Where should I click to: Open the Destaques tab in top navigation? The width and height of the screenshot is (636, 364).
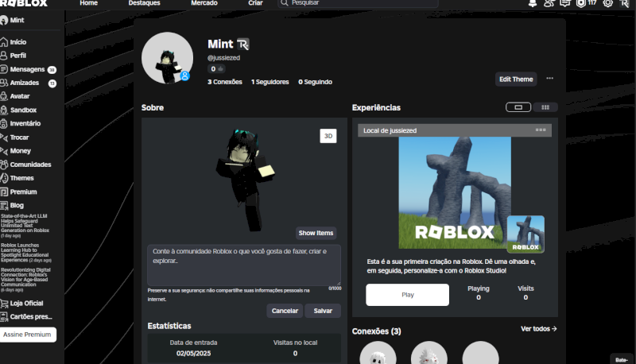coord(145,3)
